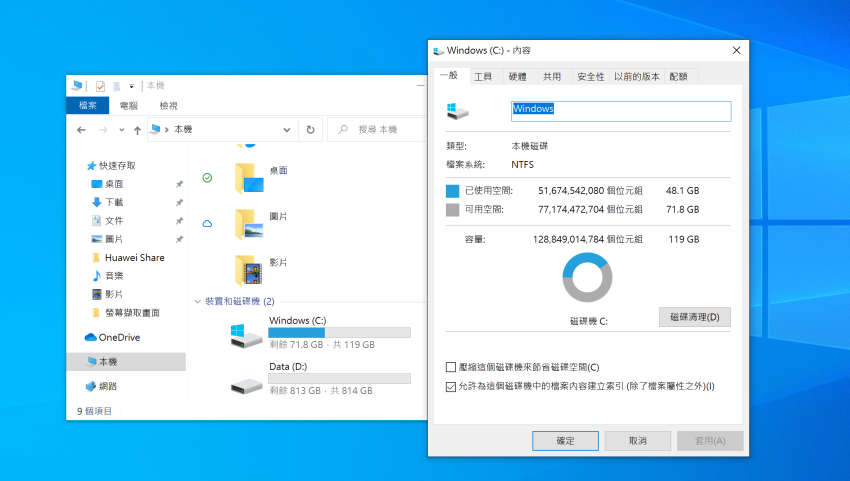Click the Back arrow in Explorer
850x481 pixels.
tap(81, 130)
